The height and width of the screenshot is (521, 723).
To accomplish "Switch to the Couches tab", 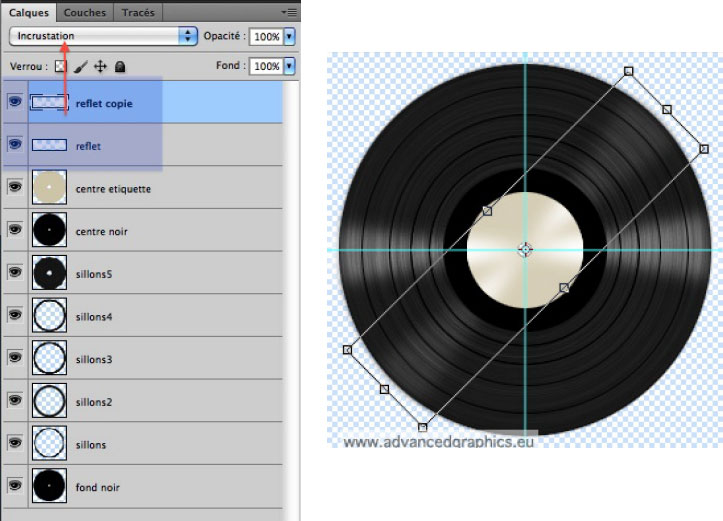I will pyautogui.click(x=84, y=13).
